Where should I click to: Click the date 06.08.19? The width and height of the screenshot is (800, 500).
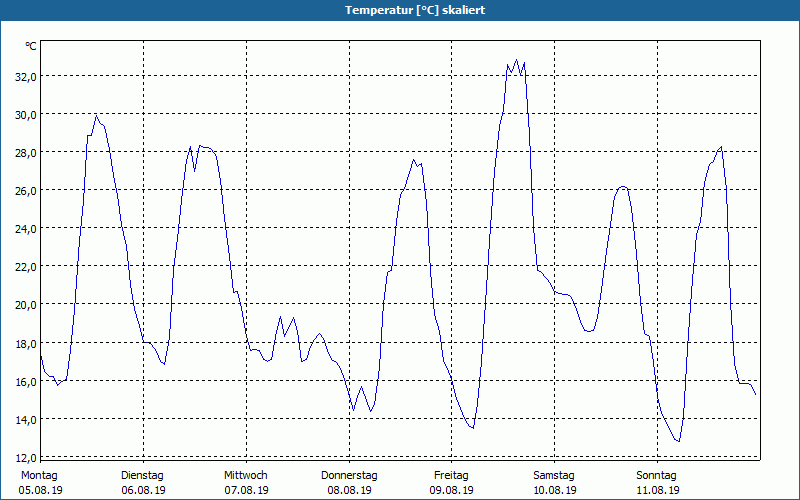(143, 490)
